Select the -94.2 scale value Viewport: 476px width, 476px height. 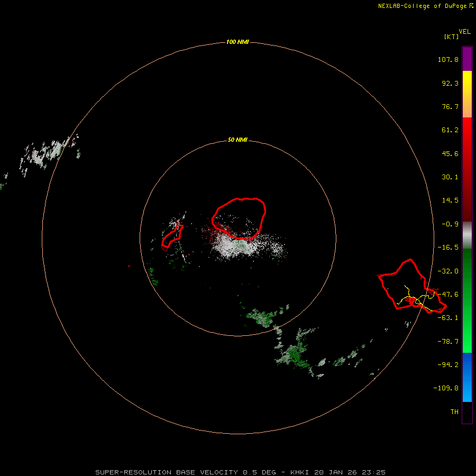click(x=448, y=364)
